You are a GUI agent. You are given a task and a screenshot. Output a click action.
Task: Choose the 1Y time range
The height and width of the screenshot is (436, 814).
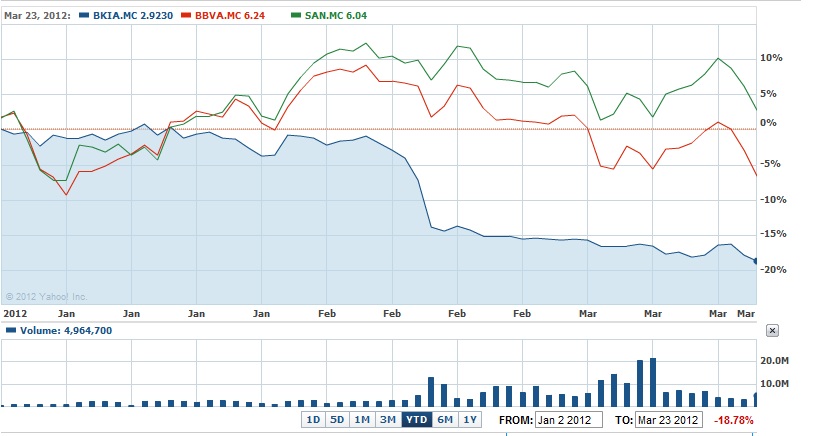[470, 419]
